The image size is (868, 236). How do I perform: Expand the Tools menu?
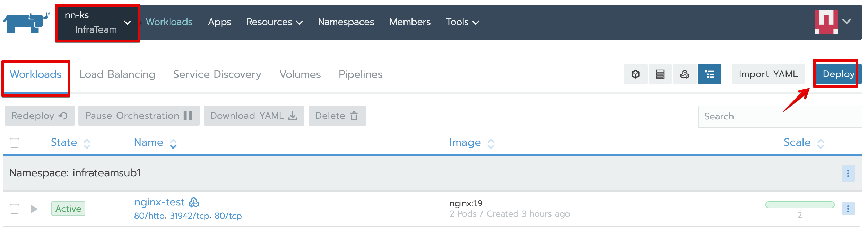coord(462,22)
